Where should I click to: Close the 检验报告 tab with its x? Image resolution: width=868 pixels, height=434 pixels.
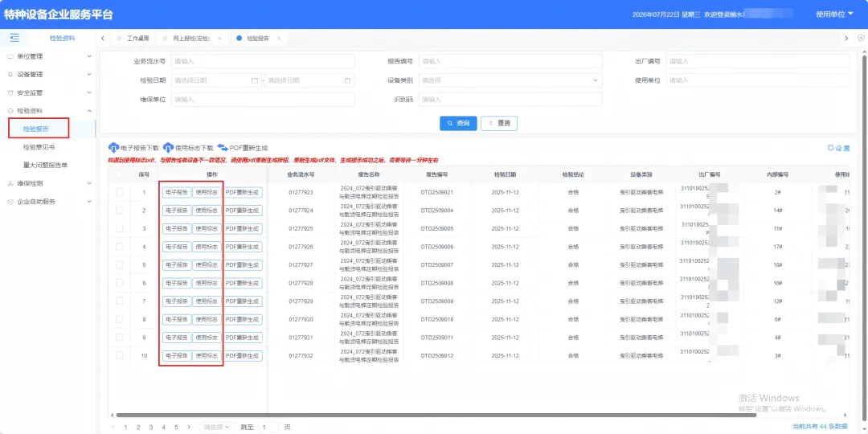pos(279,39)
